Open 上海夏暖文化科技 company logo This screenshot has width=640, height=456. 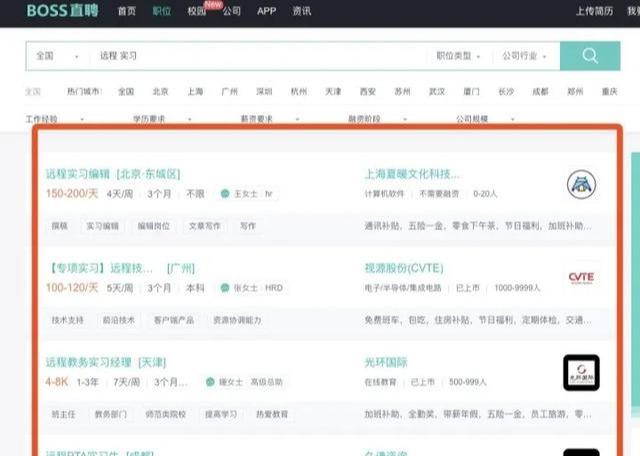point(581,184)
